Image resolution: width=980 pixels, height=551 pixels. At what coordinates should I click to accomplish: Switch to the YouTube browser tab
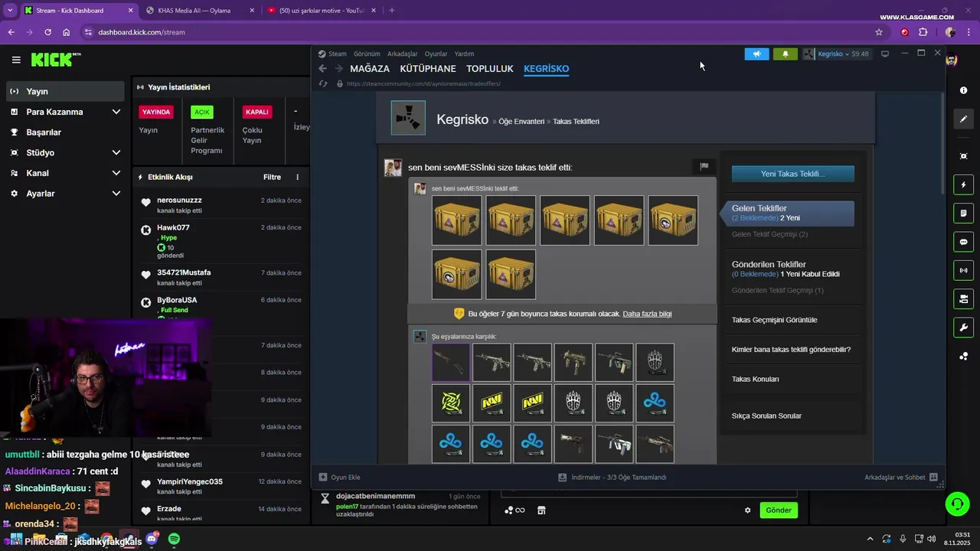pos(320,11)
